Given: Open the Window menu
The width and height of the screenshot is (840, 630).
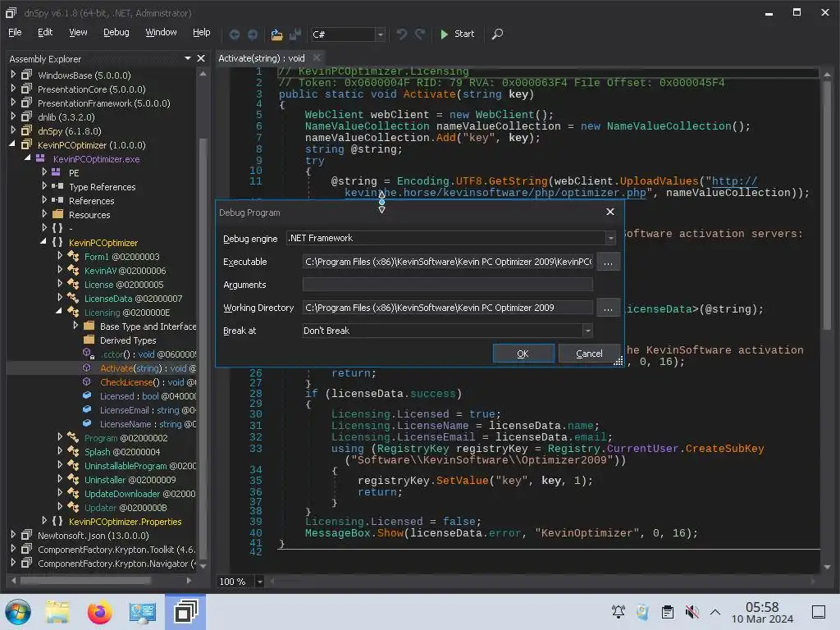Looking at the screenshot, I should pos(161,32).
